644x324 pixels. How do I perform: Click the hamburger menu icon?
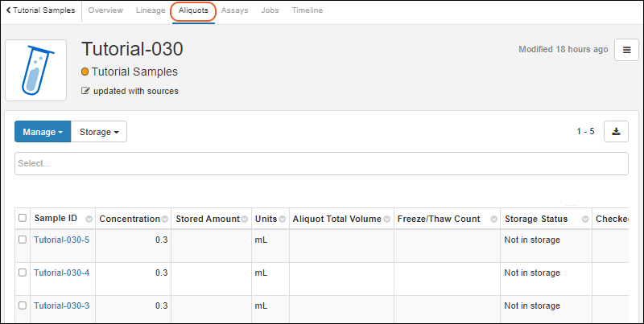point(626,50)
